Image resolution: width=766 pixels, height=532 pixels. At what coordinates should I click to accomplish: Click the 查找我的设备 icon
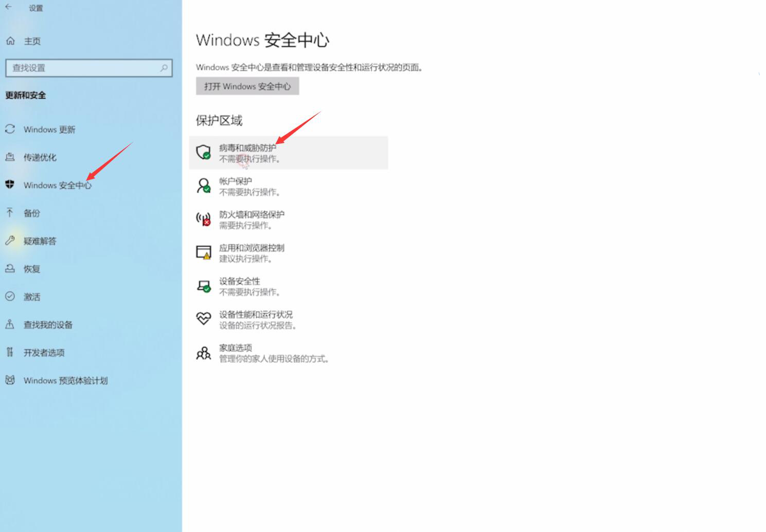click(10, 324)
